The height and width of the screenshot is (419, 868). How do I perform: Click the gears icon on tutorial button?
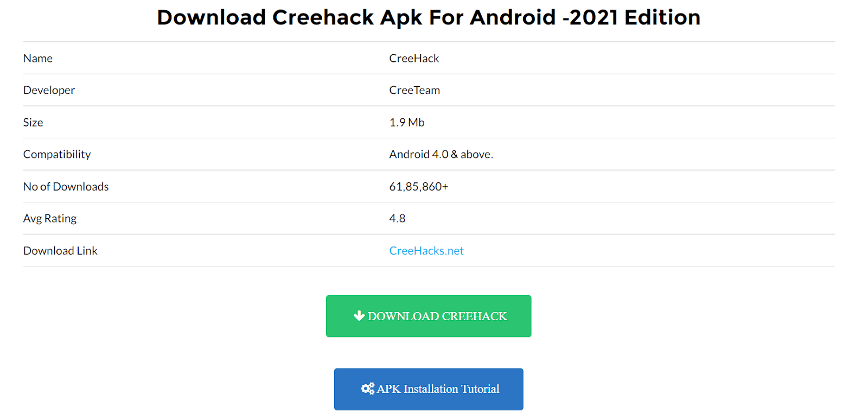(x=368, y=389)
